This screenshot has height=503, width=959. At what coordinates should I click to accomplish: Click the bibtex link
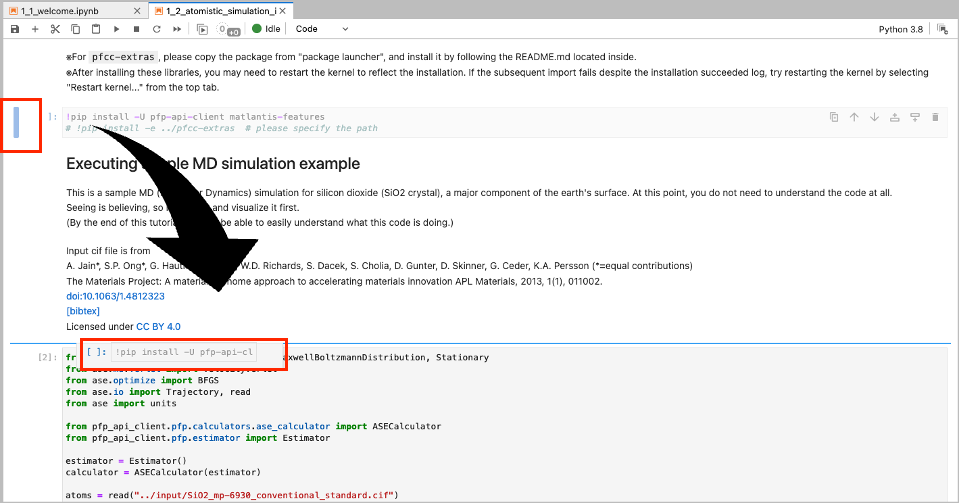(x=83, y=311)
